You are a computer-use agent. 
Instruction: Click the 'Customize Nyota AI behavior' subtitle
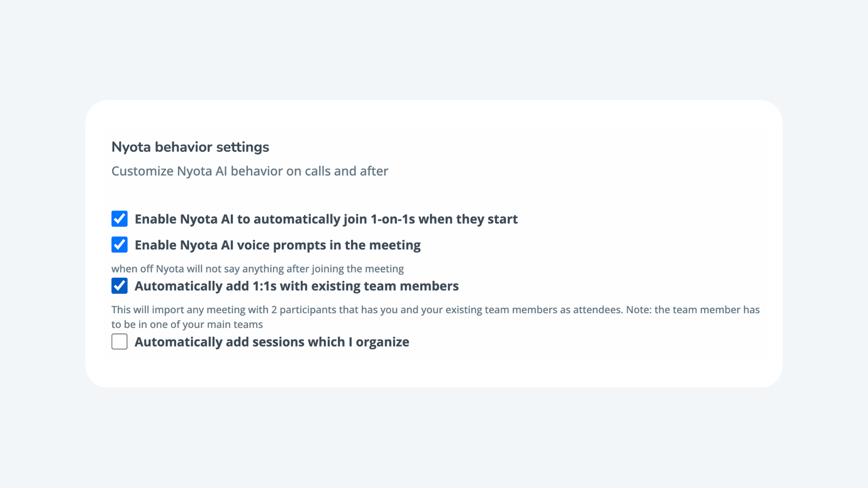250,171
